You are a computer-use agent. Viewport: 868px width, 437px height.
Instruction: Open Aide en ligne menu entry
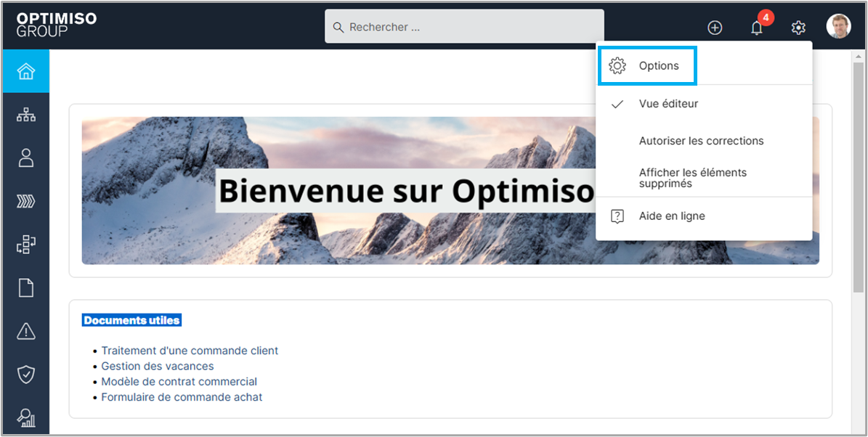click(671, 216)
